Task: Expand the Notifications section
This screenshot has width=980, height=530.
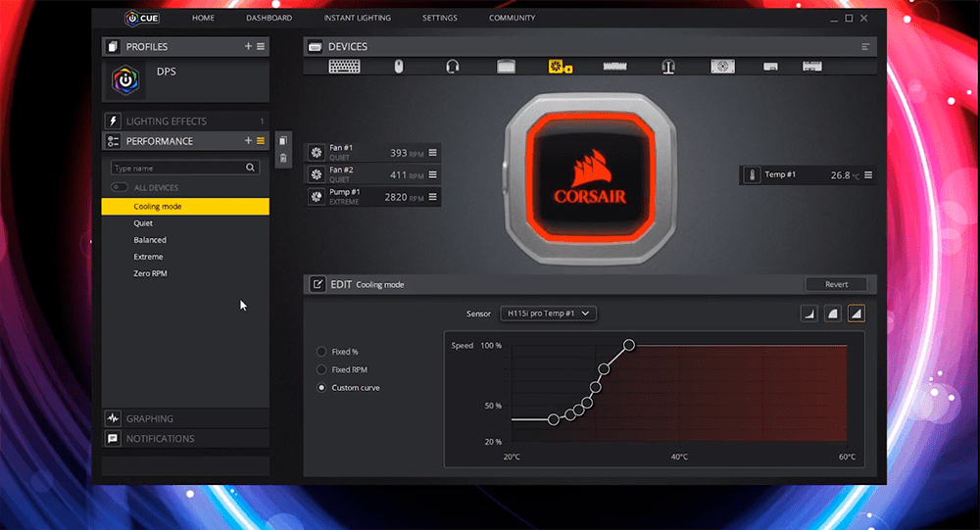Action: pyautogui.click(x=185, y=438)
